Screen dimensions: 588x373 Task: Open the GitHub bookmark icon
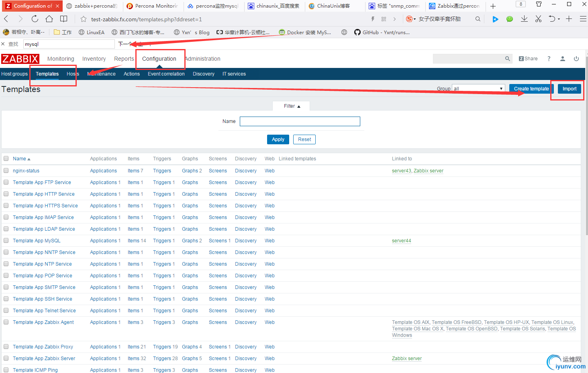coord(357,32)
